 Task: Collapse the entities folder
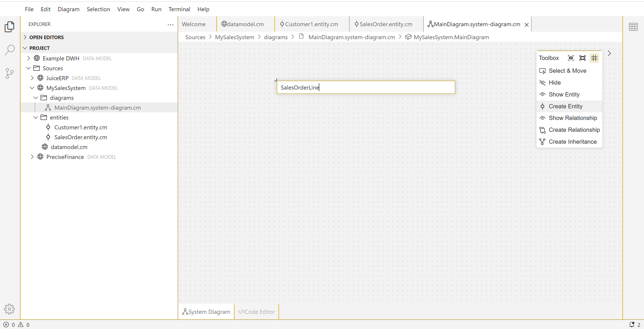(35, 117)
